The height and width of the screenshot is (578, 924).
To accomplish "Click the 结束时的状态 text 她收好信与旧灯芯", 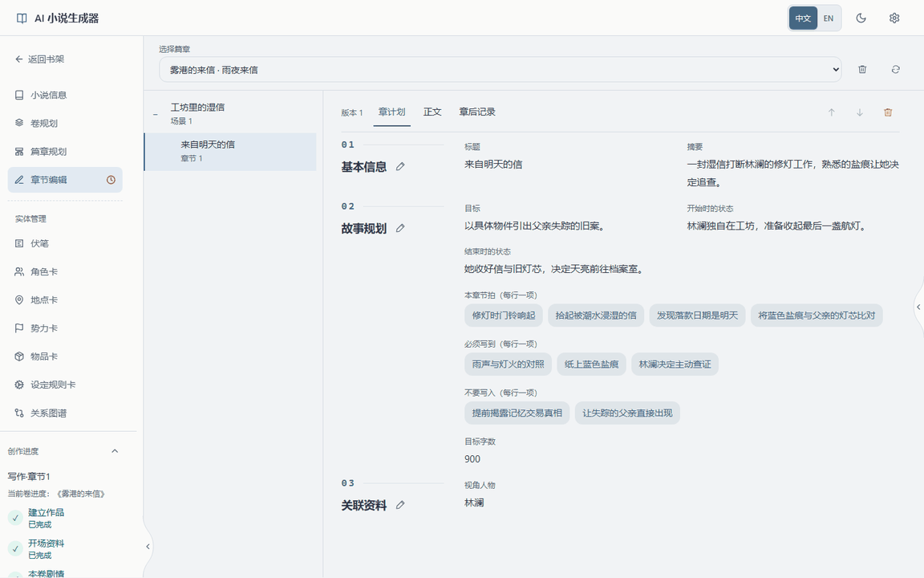I will click(555, 269).
